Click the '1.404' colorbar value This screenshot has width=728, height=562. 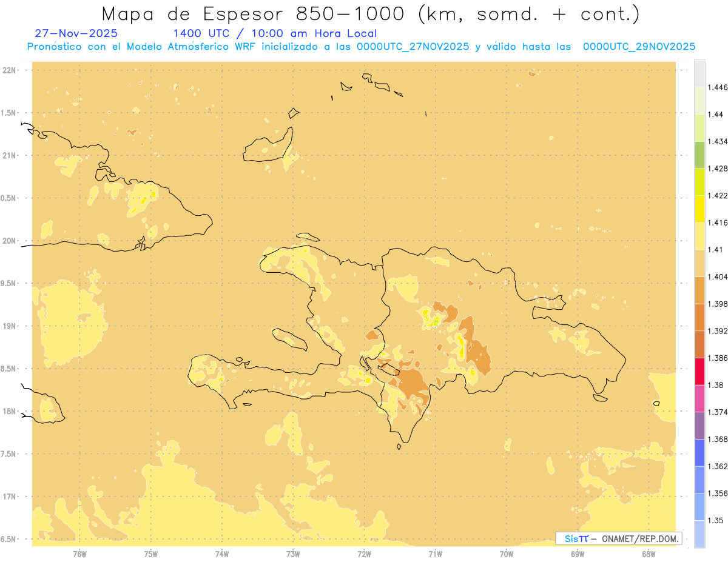coord(719,276)
